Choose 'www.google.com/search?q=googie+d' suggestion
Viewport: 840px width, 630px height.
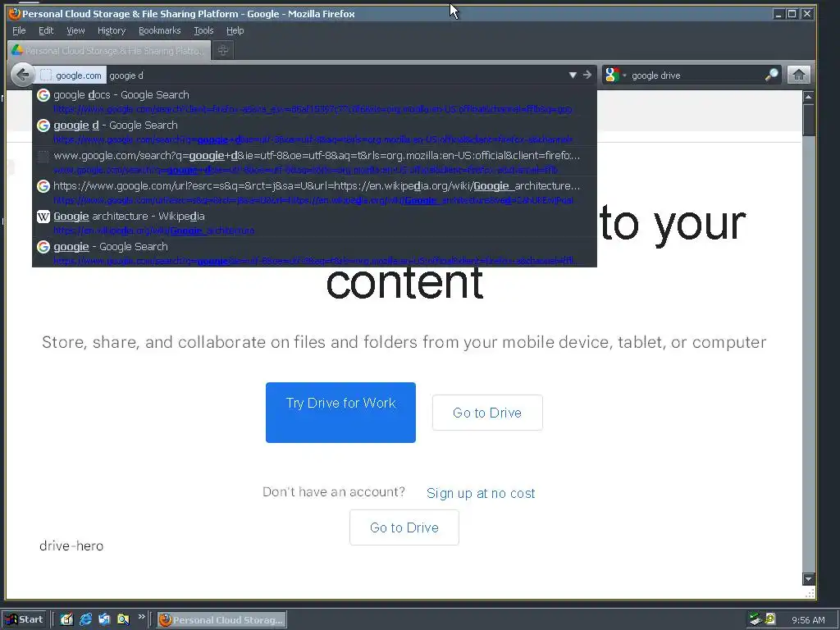[x=314, y=162]
